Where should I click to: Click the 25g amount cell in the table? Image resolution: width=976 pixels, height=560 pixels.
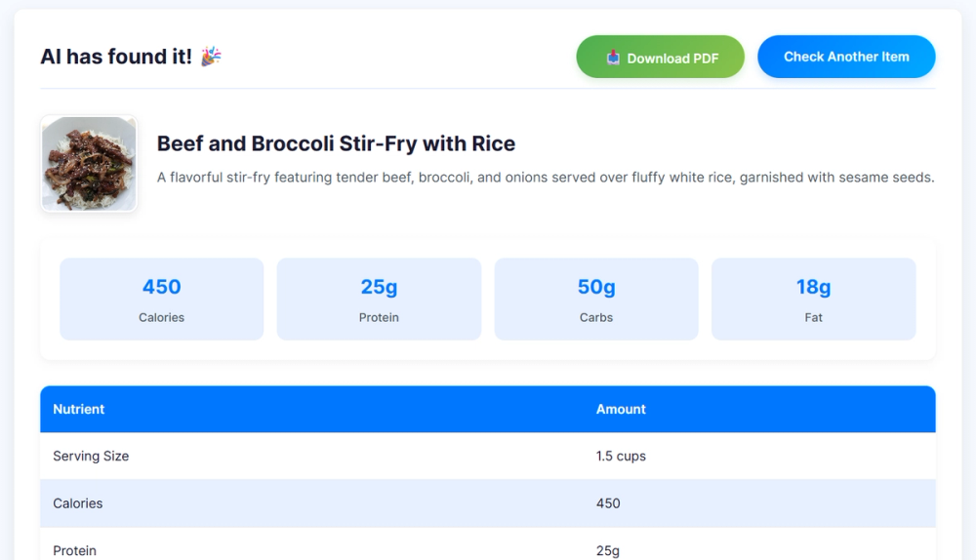pos(608,550)
